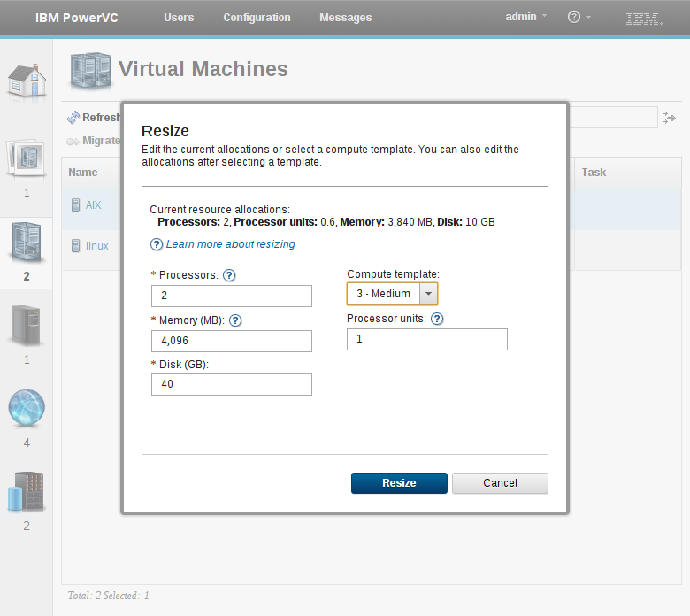The image size is (690, 616).
Task: Click the Cancel button in the dialog
Action: tap(500, 483)
